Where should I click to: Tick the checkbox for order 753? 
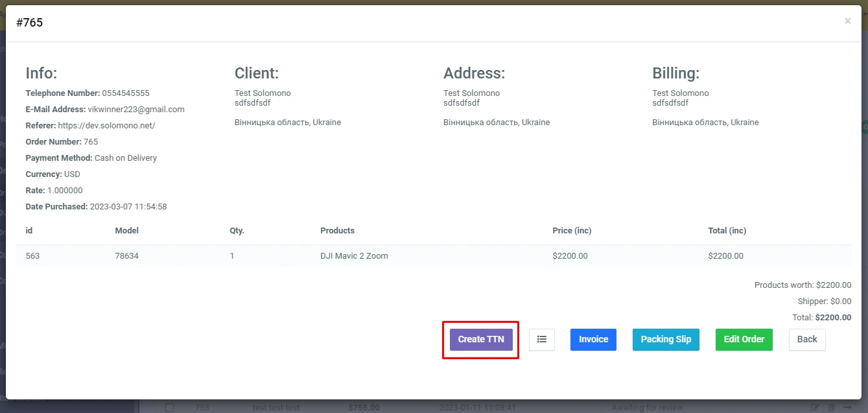pos(169,408)
